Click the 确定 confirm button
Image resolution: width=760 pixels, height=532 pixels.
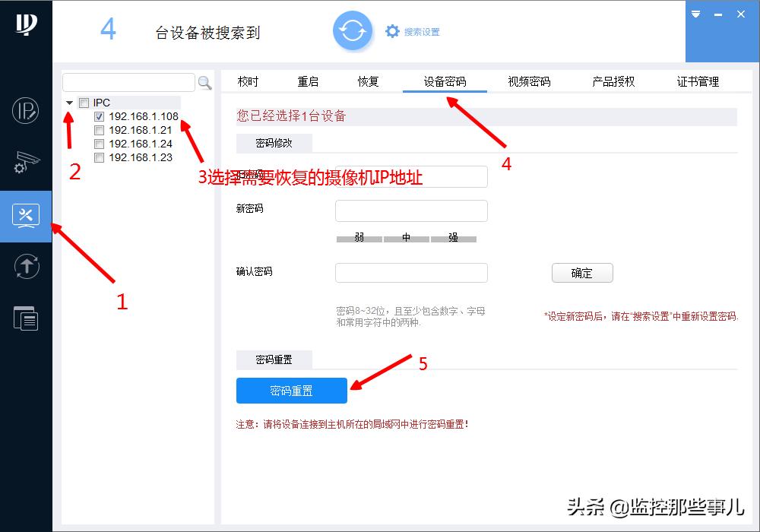click(582, 272)
